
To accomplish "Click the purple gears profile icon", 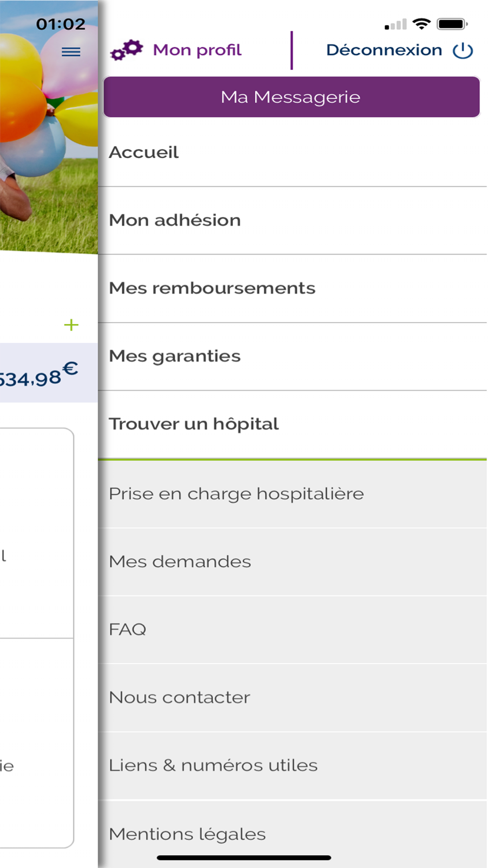I will (x=126, y=50).
